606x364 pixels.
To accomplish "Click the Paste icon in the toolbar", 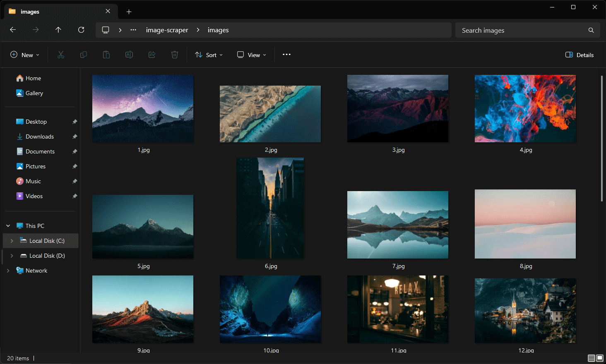I will pyautogui.click(x=106, y=54).
